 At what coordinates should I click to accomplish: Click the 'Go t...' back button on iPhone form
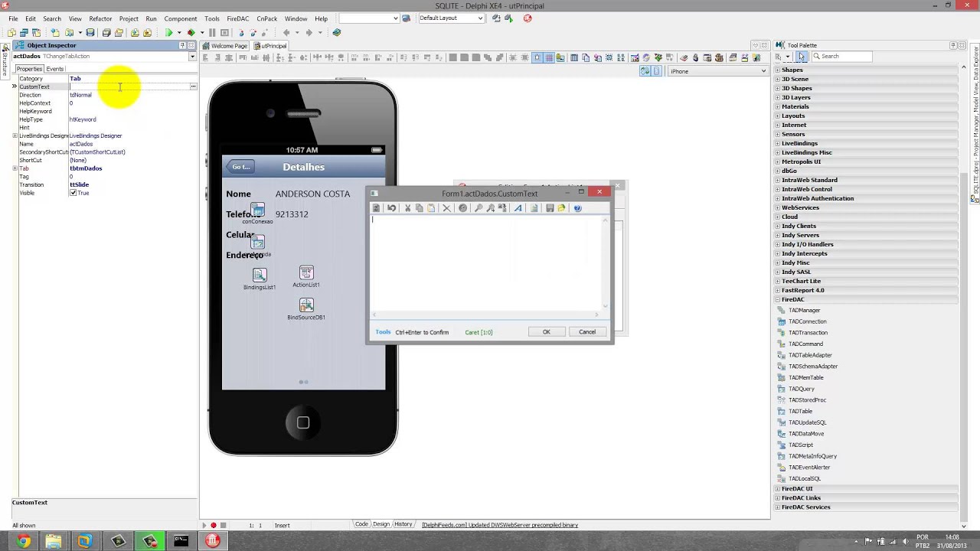pos(240,167)
